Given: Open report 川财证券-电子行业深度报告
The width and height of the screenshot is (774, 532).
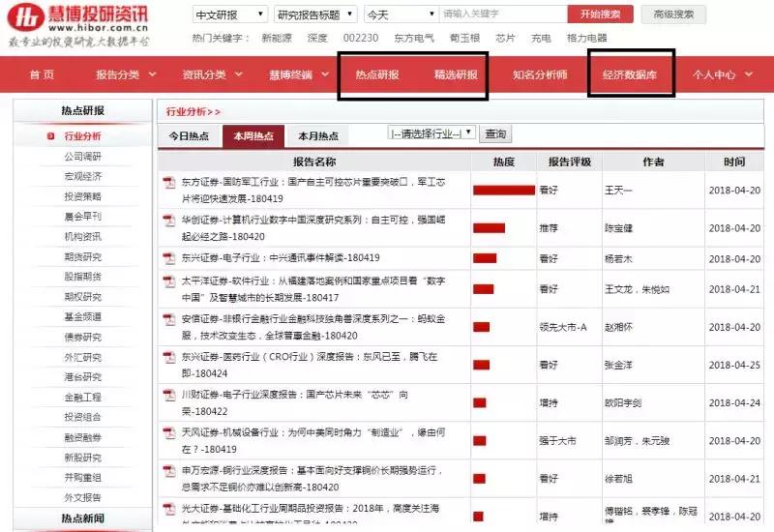Looking at the screenshot, I should point(295,402).
